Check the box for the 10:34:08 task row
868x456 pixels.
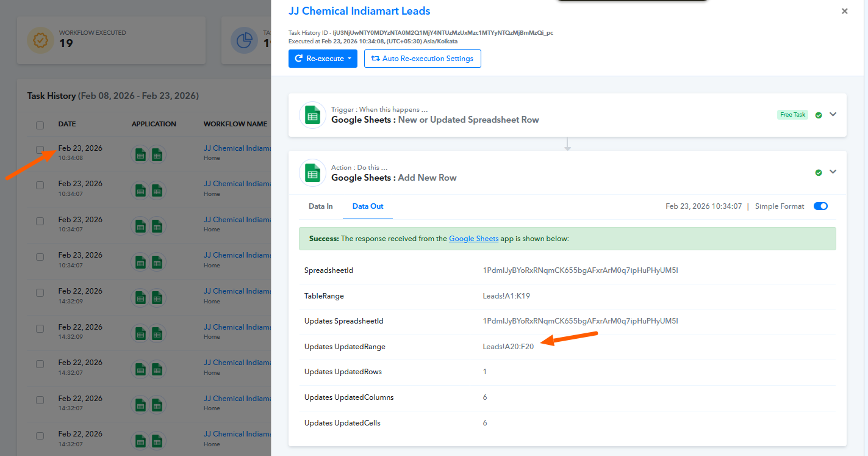pos(40,150)
